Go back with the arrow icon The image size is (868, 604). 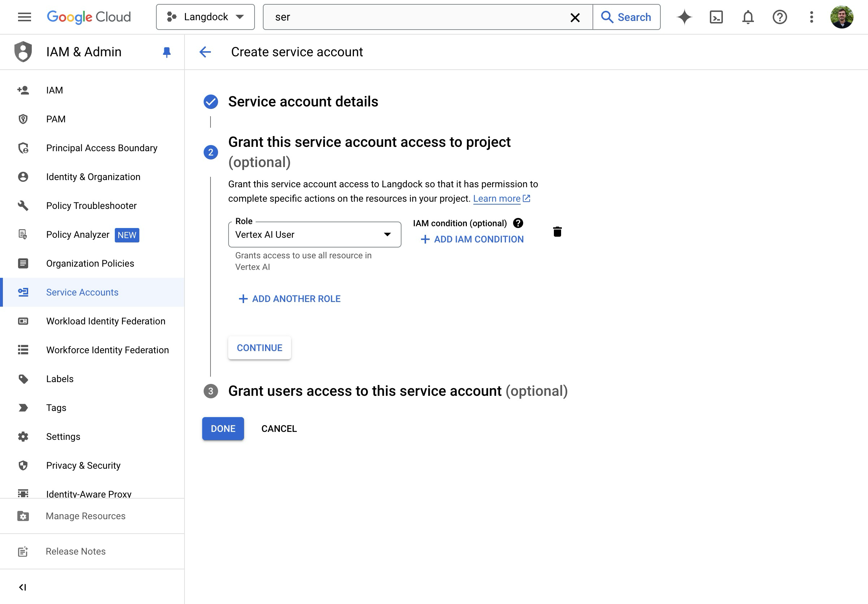click(205, 52)
